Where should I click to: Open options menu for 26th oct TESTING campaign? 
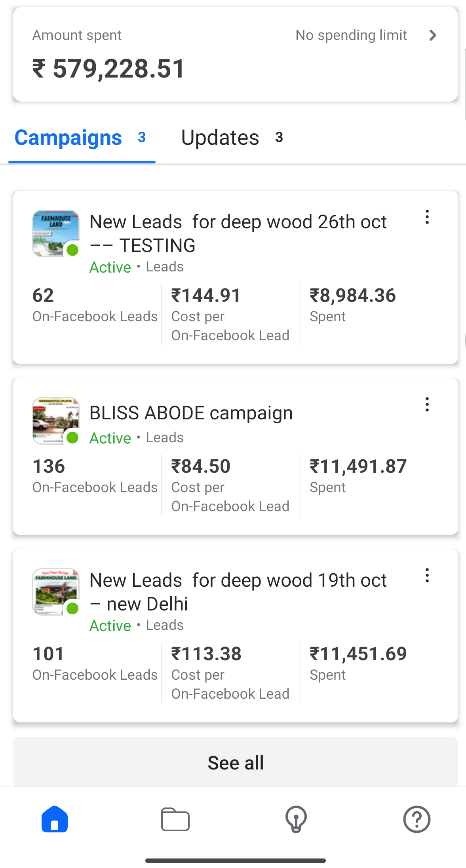[427, 217]
